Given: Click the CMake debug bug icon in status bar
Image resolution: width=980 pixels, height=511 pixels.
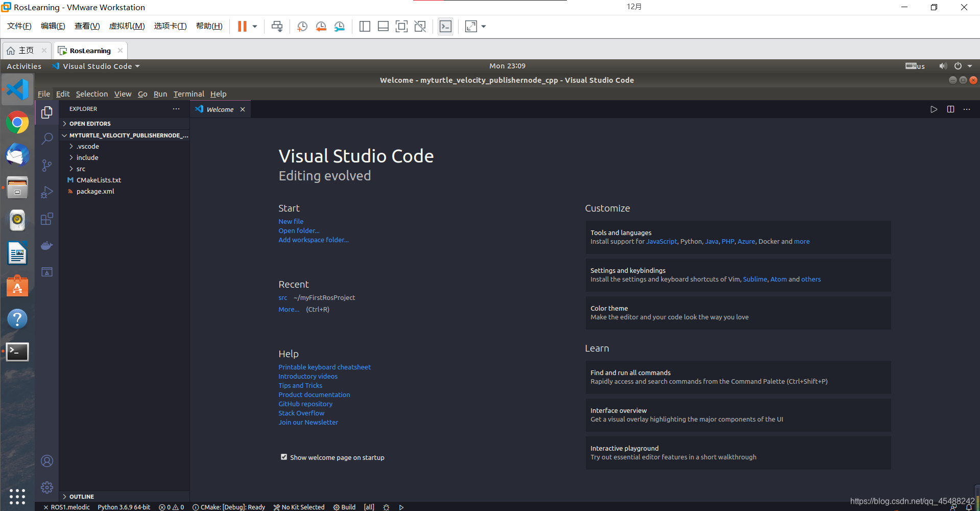Looking at the screenshot, I should tap(386, 507).
